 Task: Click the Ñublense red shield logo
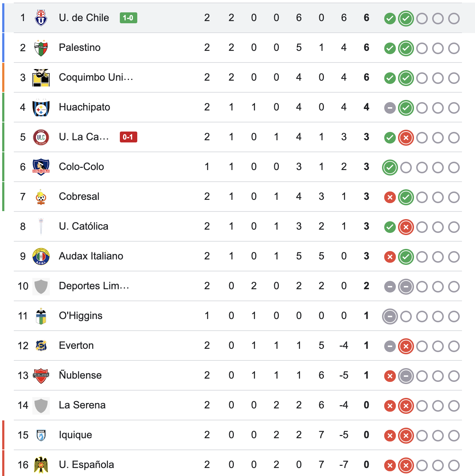pos(41,375)
